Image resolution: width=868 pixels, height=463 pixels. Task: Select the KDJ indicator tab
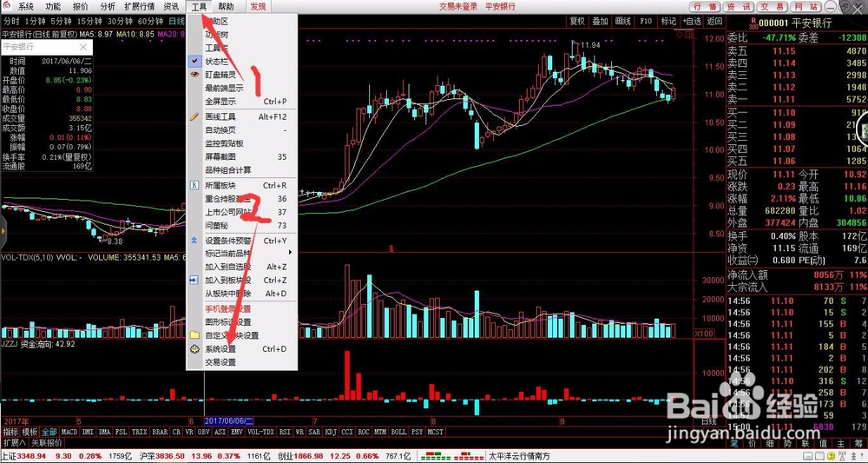pos(331,432)
